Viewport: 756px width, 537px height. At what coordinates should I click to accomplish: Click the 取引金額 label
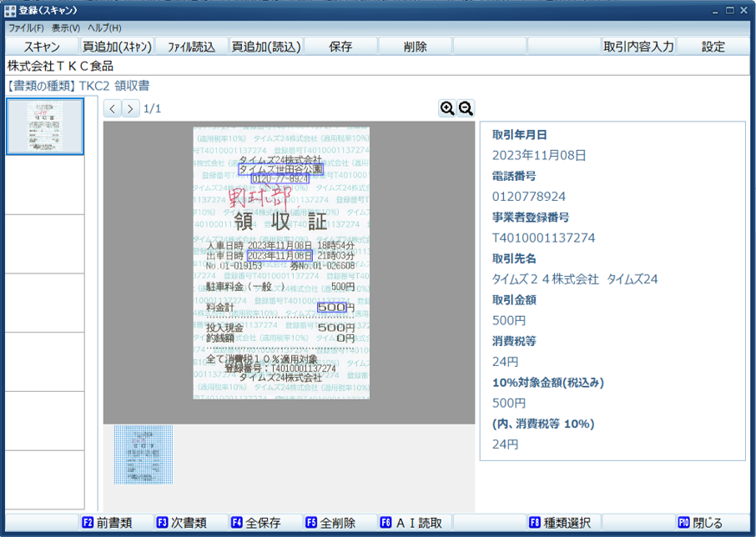click(x=514, y=300)
